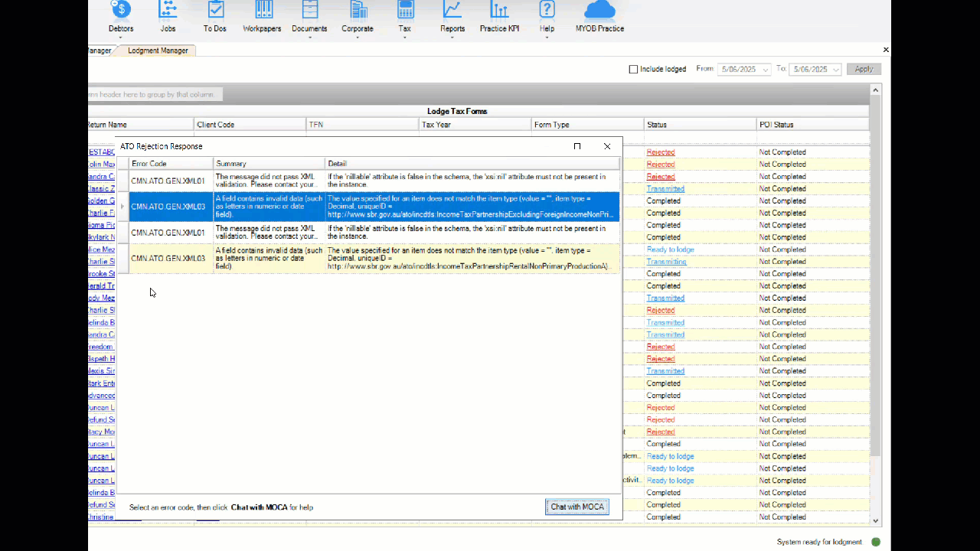
Task: Open dropdown arrow under Corporate
Action: pyautogui.click(x=358, y=37)
